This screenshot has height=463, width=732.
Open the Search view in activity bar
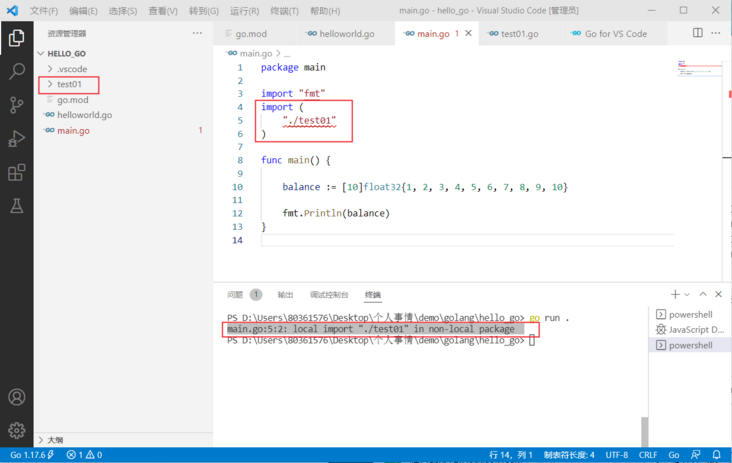(x=16, y=71)
